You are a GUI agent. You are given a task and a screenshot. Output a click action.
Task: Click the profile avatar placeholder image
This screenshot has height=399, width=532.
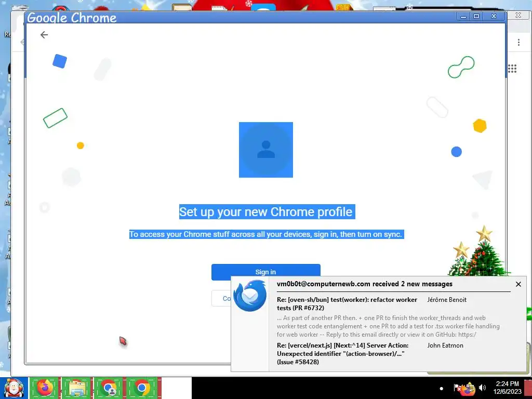[266, 150]
